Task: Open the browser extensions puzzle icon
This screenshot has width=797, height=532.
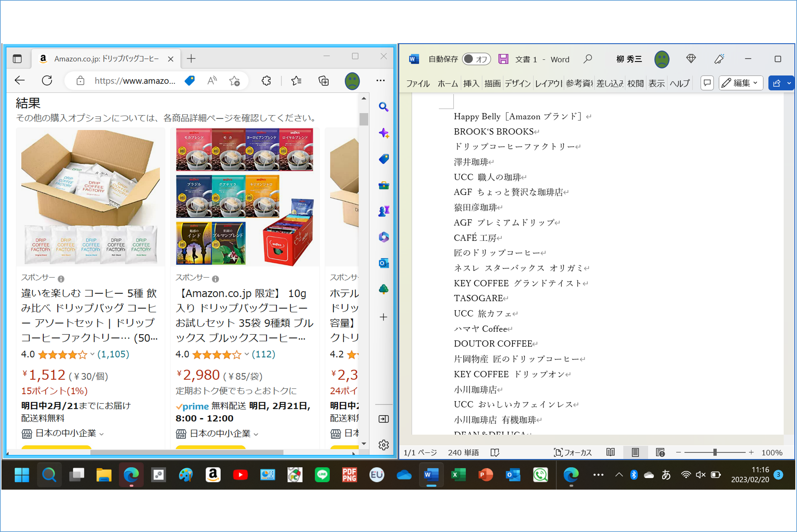Action: pyautogui.click(x=266, y=81)
